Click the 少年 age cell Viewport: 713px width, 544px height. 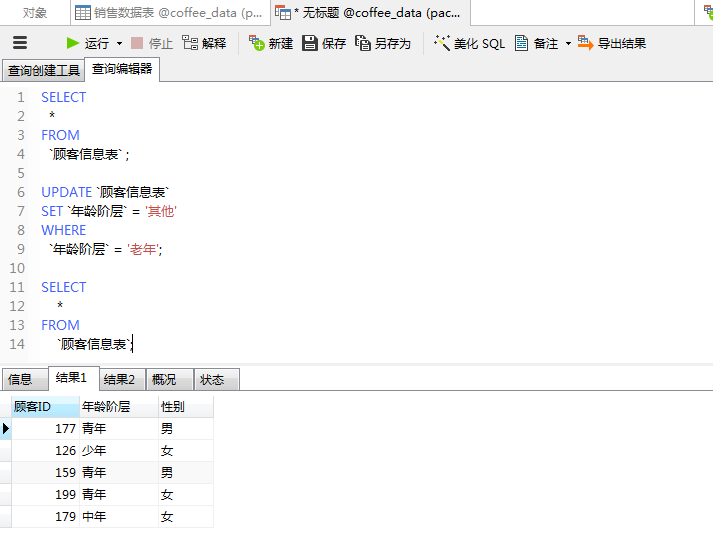[119, 451]
